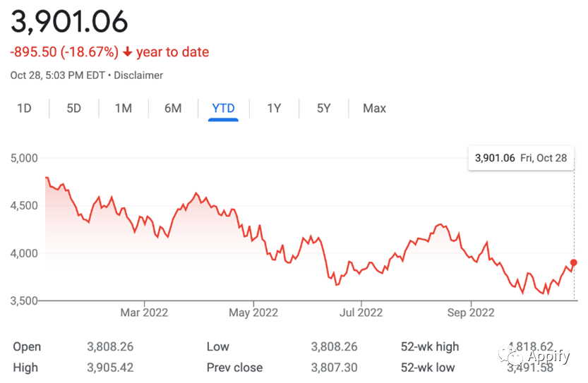588x383 pixels.
Task: Switch chart to 5Y range
Action: [x=323, y=109]
